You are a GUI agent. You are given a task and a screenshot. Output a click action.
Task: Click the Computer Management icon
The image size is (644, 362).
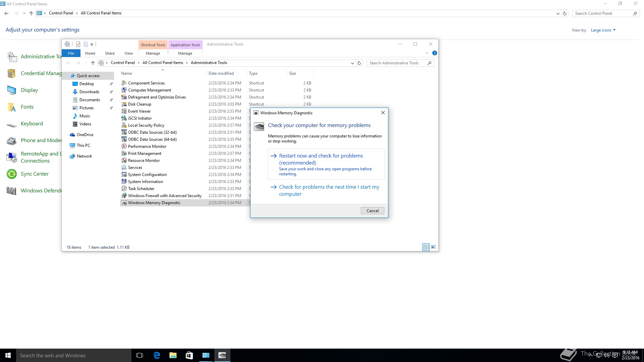pos(124,90)
